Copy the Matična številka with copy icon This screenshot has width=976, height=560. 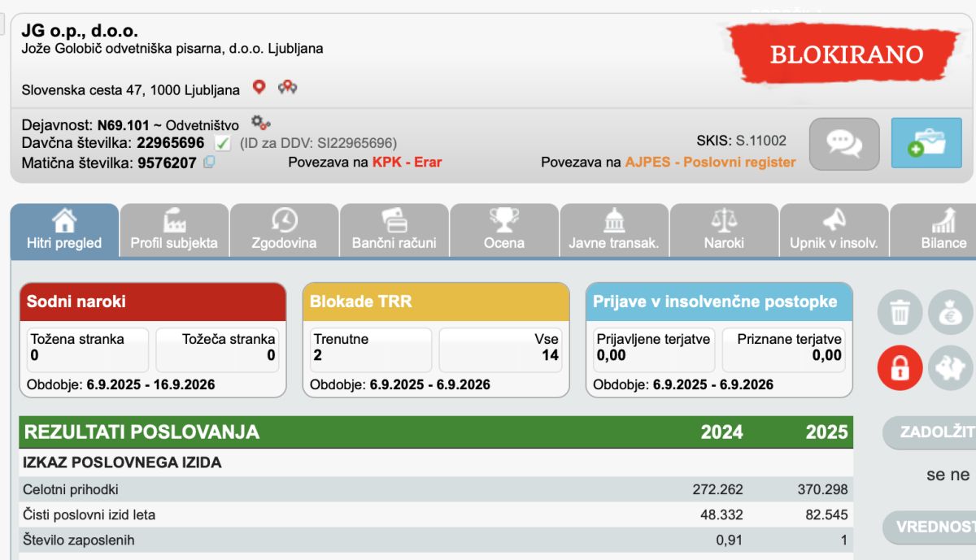[209, 162]
